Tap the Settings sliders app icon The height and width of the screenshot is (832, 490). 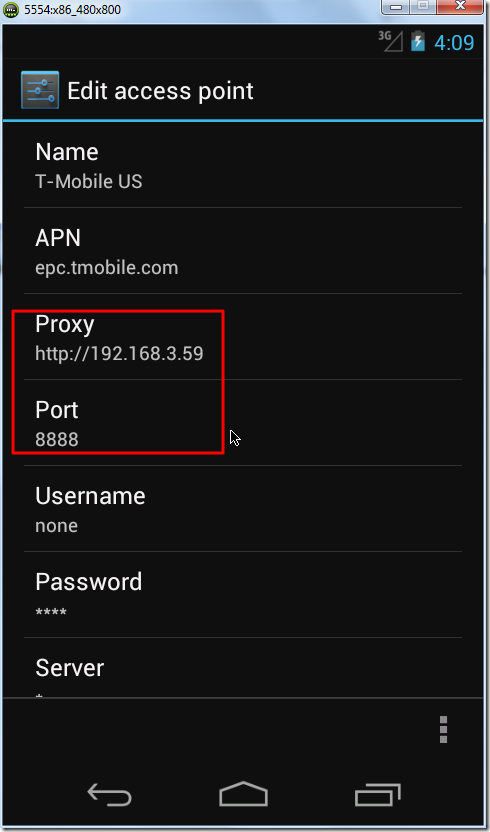[40, 90]
